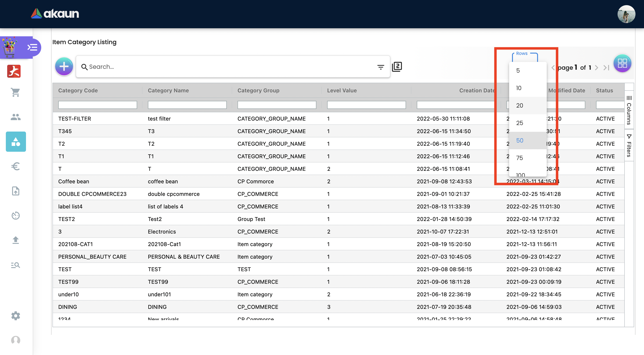This screenshot has width=644, height=355.
Task: Toggle the sidebar menu expand button
Action: coord(32,47)
